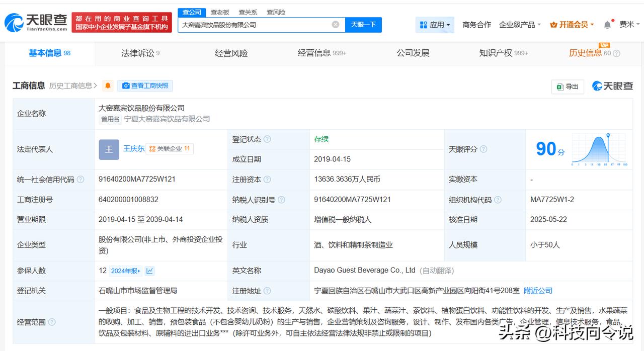Image resolution: width=644 pixels, height=351 pixels.
Task: Switch to 查关系 search tab
Action: click(248, 12)
